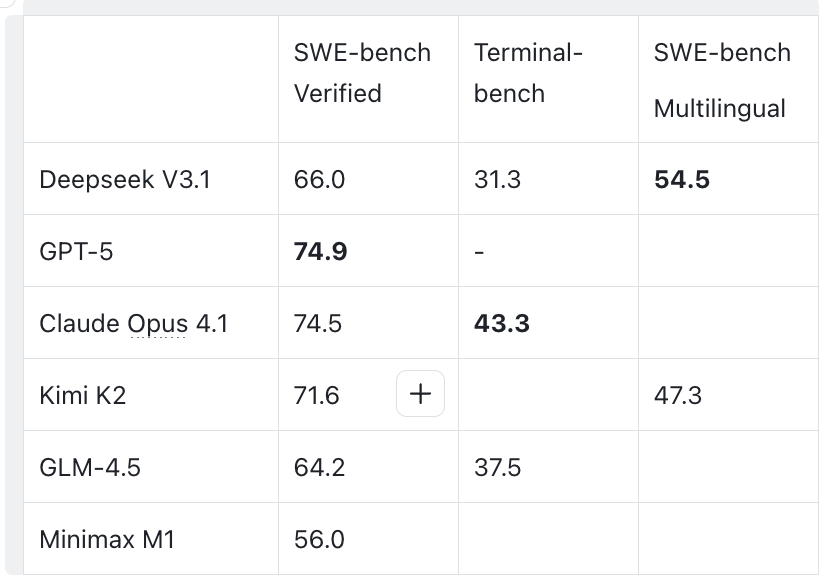828x582 pixels.
Task: Click the Claude Opus 4.1 cell
Action: click(133, 324)
